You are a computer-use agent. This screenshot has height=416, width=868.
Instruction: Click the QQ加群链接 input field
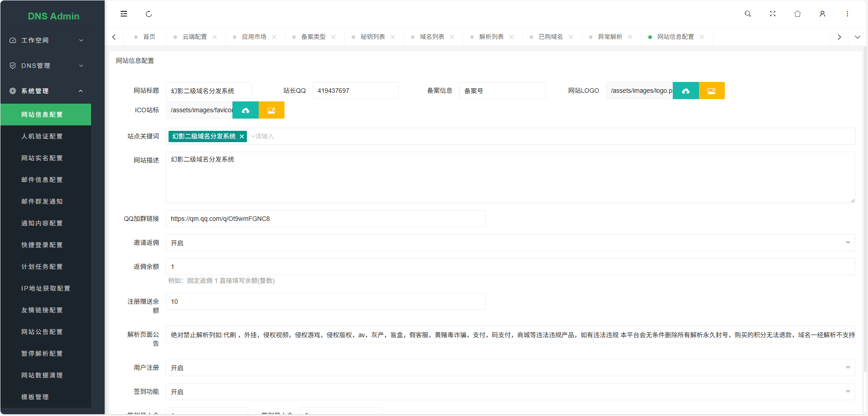[x=325, y=219]
